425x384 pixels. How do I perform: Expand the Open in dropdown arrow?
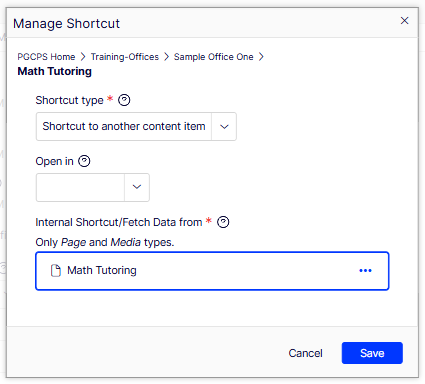(137, 187)
